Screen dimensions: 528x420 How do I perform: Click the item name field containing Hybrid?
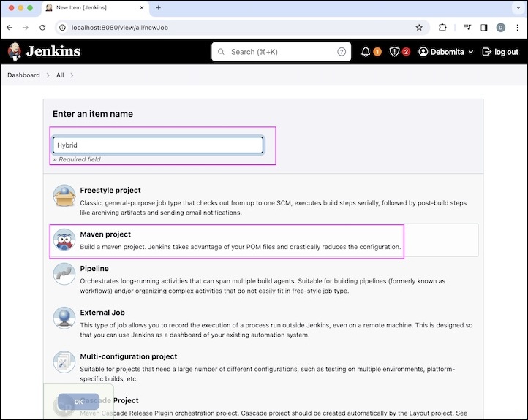(158, 145)
